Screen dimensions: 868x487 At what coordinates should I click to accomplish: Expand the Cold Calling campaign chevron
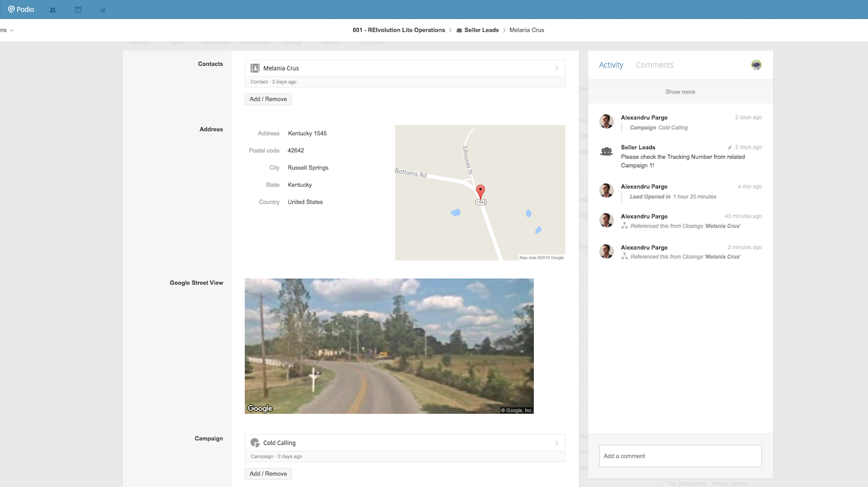click(x=556, y=443)
